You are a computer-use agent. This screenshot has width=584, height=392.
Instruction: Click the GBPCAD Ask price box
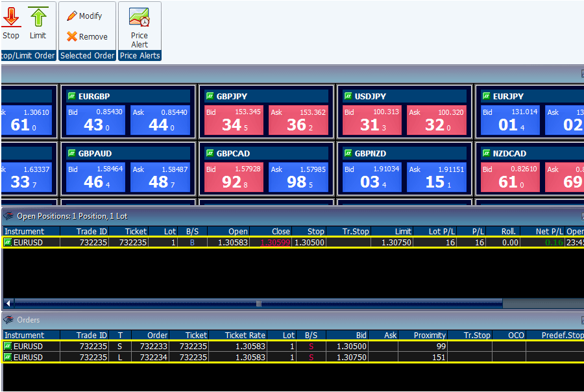(298, 177)
